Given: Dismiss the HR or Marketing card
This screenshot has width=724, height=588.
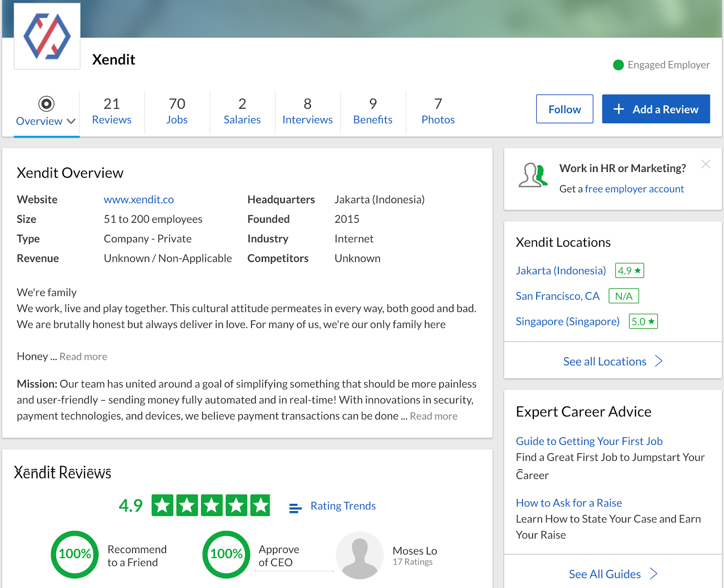Looking at the screenshot, I should click(705, 164).
